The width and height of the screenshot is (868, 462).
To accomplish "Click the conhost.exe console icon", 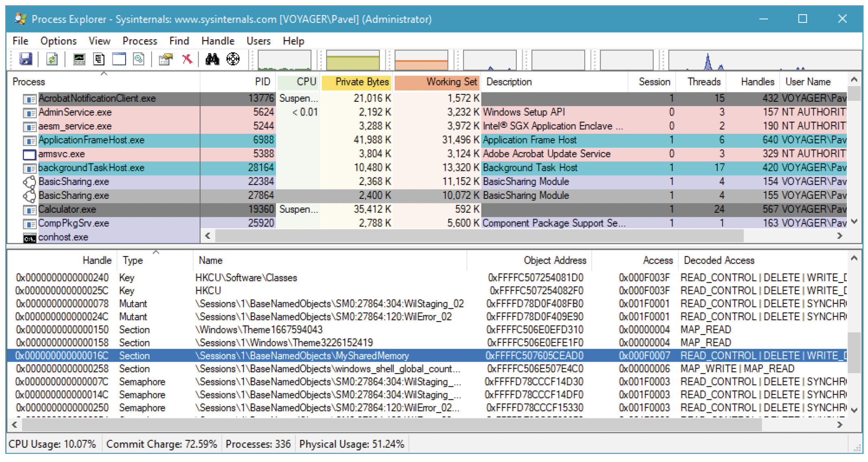I will click(x=29, y=238).
